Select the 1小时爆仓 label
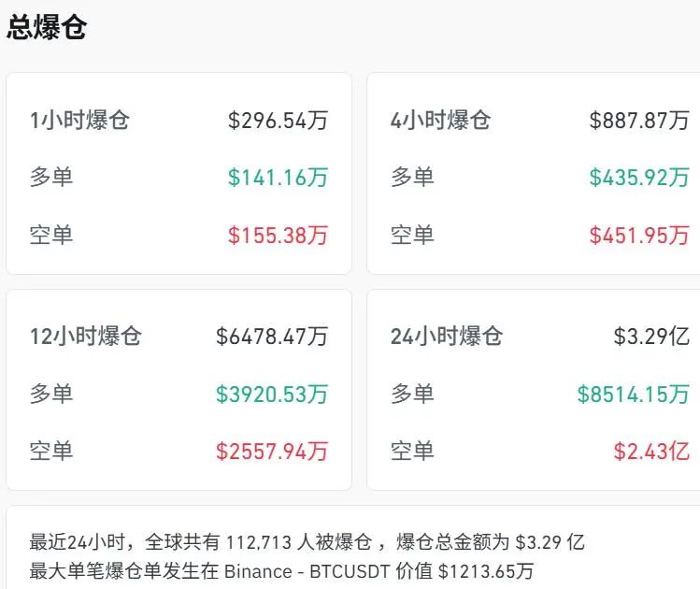 point(79,121)
